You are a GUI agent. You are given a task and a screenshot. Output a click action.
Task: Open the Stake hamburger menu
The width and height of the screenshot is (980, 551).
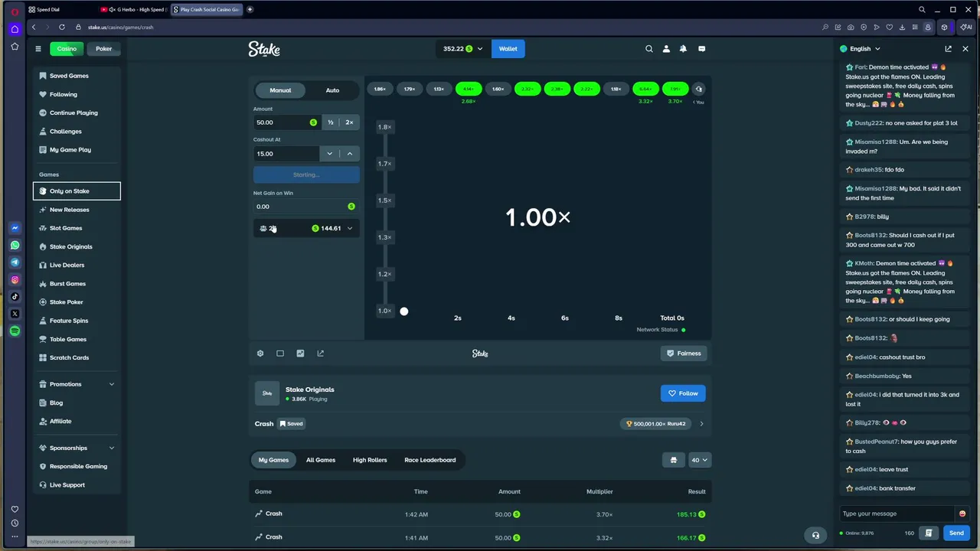tap(38, 49)
